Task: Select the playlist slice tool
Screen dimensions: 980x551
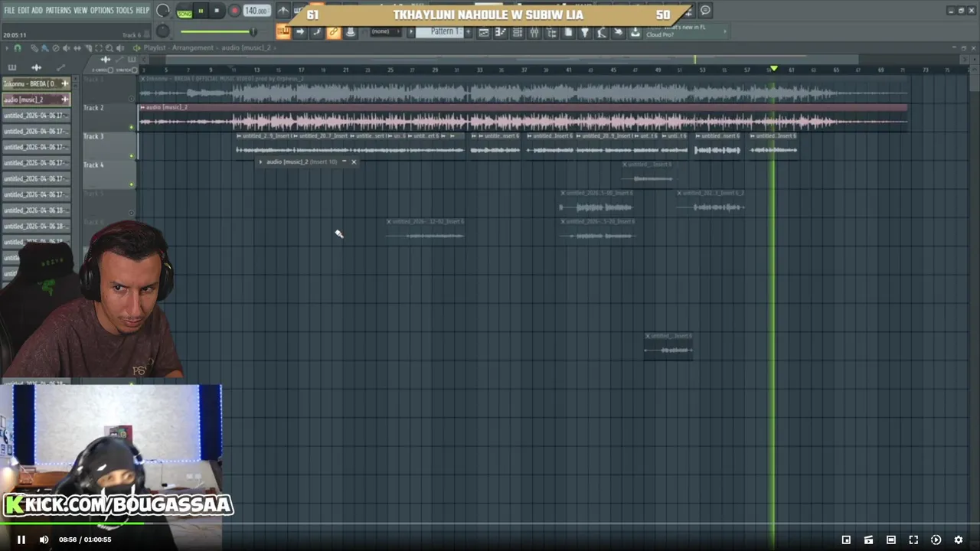Action: pos(88,47)
